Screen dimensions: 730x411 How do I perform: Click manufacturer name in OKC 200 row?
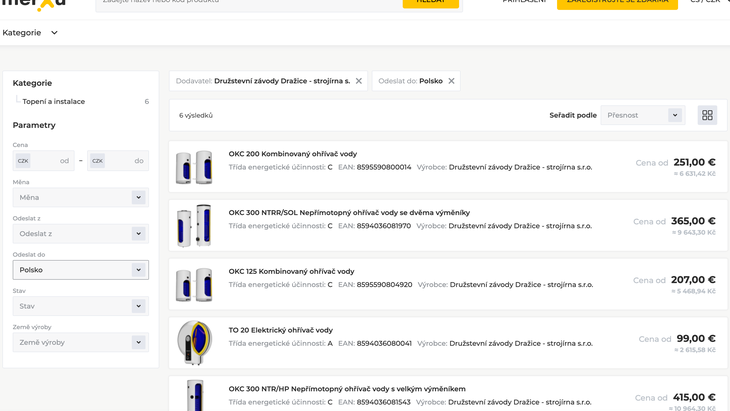tap(520, 167)
